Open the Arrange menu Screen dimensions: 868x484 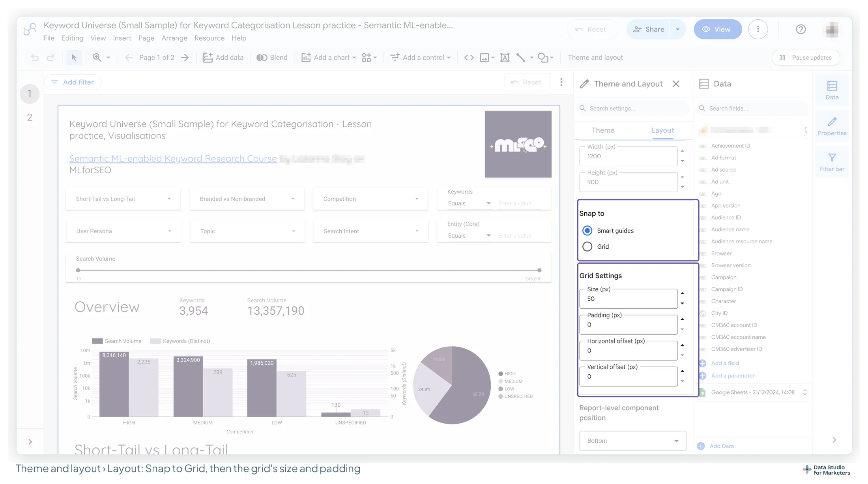174,38
